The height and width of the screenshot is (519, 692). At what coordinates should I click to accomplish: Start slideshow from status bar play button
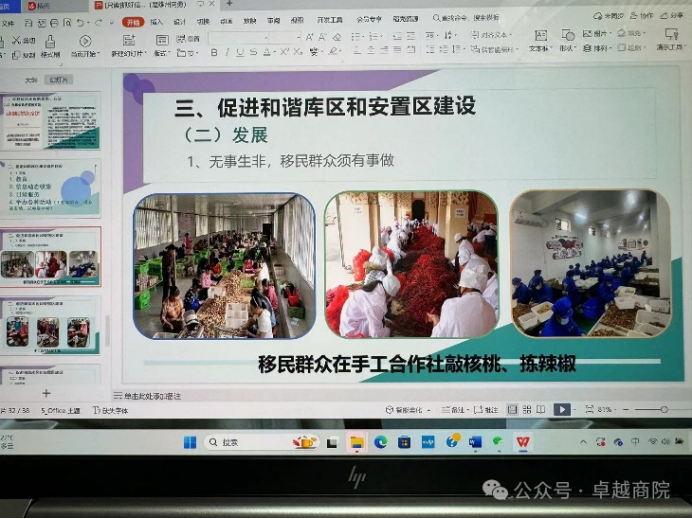(562, 409)
